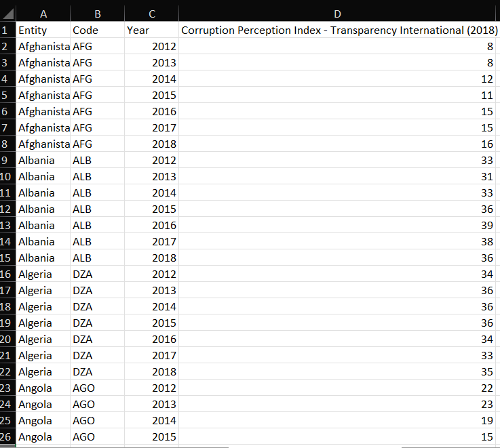500x448 pixels.
Task: Select row 9 header
Action: pos(7,160)
